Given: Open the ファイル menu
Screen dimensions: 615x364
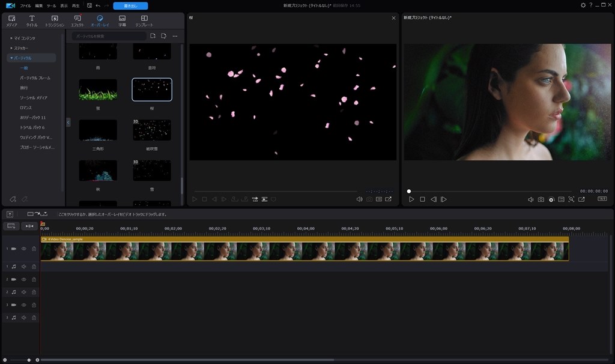Looking at the screenshot, I should (25, 5).
